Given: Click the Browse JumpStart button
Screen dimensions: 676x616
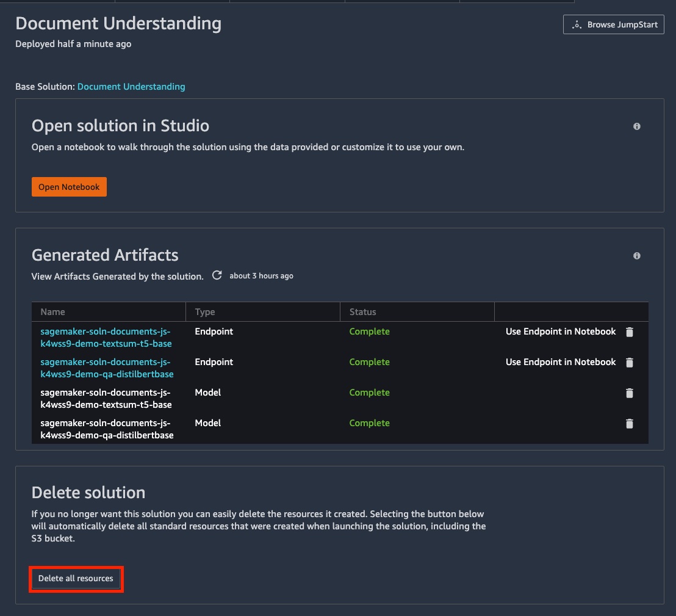Looking at the screenshot, I should 613,24.
